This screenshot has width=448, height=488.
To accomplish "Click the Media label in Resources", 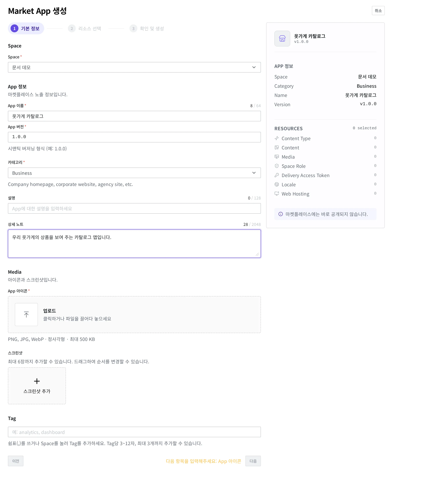I will pos(288,157).
